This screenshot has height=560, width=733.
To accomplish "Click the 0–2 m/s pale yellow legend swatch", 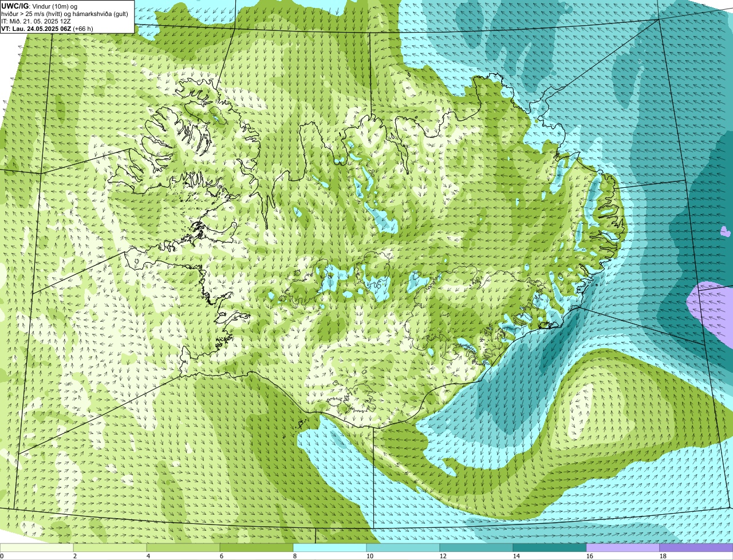I will [37, 548].
